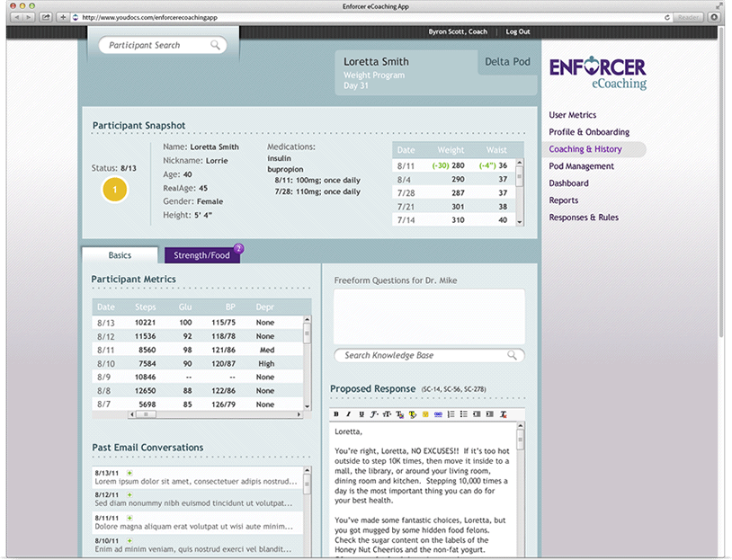
Task: Expand the 8/12/11 email conversation
Action: point(129,494)
